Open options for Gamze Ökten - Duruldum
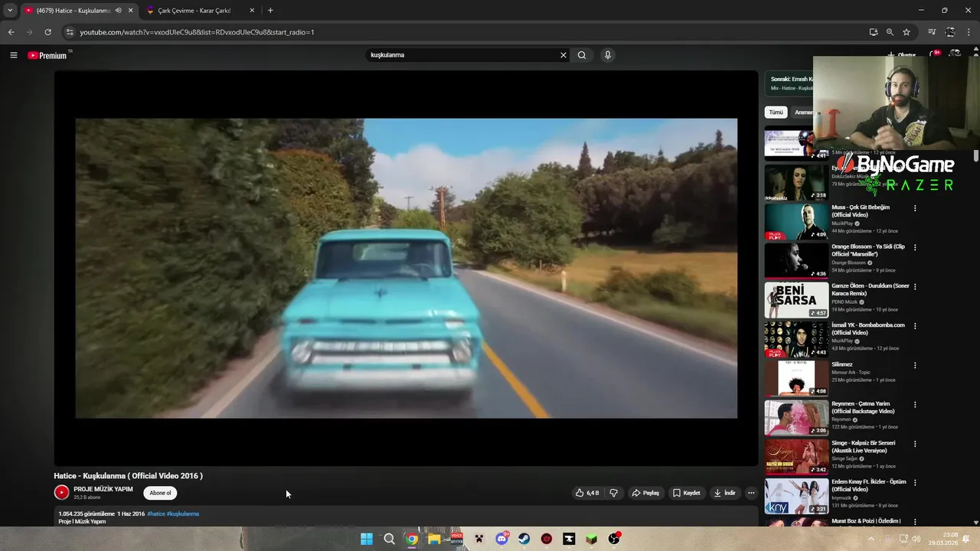980x551 pixels. [915, 286]
